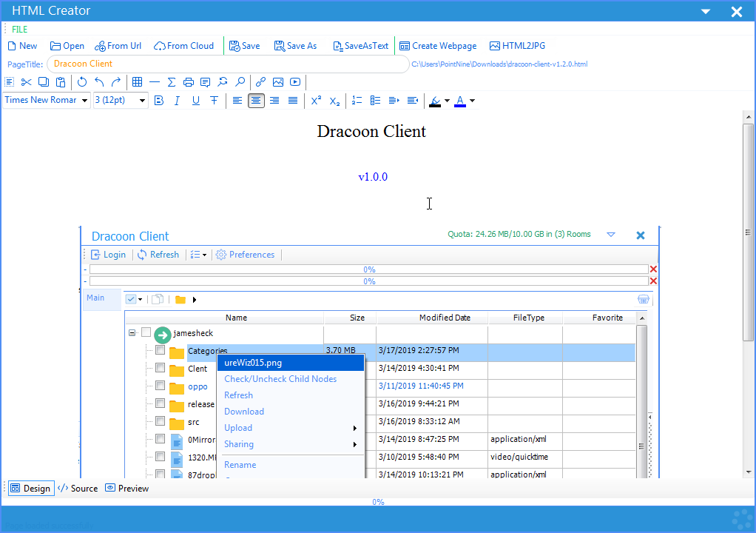Image resolution: width=756 pixels, height=533 pixels.
Task: Choose Rename in the context menu
Action: point(240,465)
